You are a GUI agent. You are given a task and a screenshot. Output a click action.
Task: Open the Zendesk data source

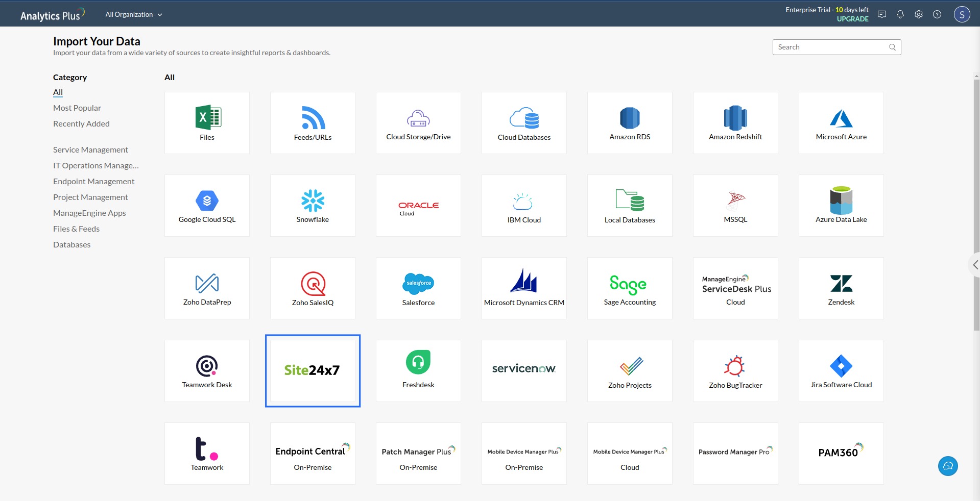point(841,288)
